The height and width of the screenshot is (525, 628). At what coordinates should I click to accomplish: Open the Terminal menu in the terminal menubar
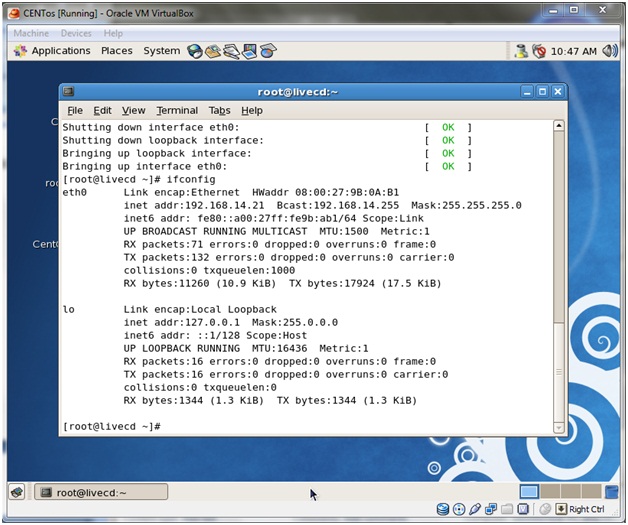tap(177, 111)
